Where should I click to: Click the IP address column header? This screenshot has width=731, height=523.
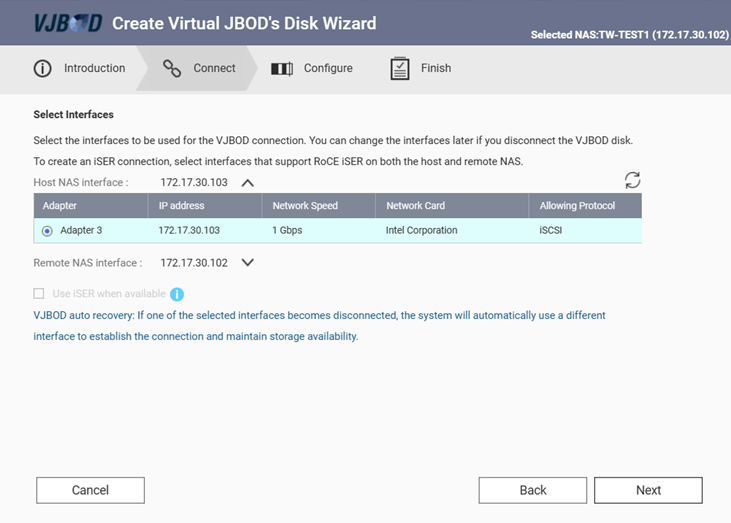point(181,206)
